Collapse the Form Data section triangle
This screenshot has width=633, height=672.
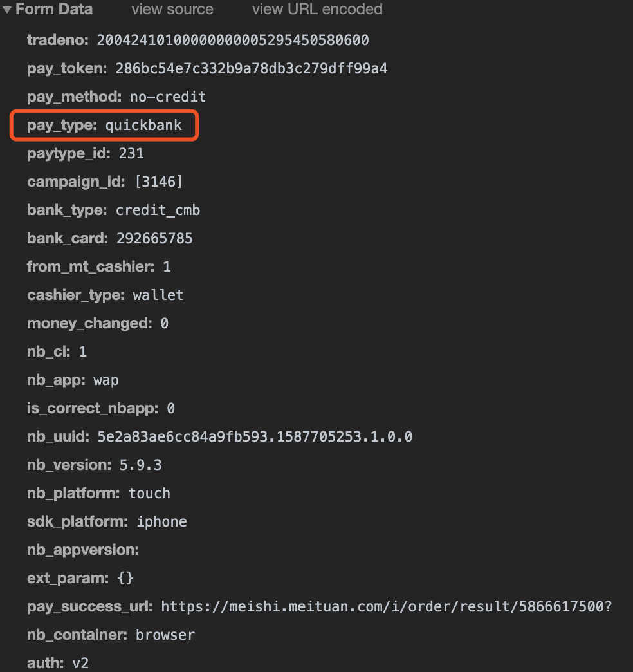coord(7,10)
